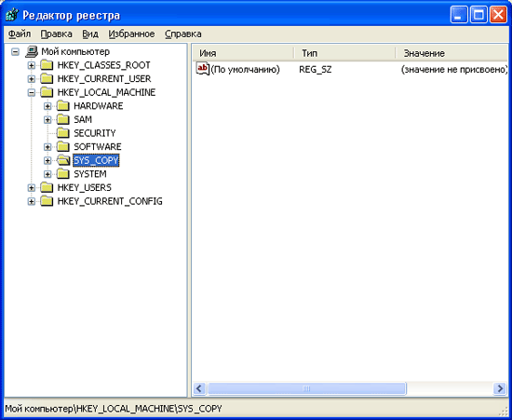Click the horizontal scrollbar right arrow

click(x=500, y=388)
